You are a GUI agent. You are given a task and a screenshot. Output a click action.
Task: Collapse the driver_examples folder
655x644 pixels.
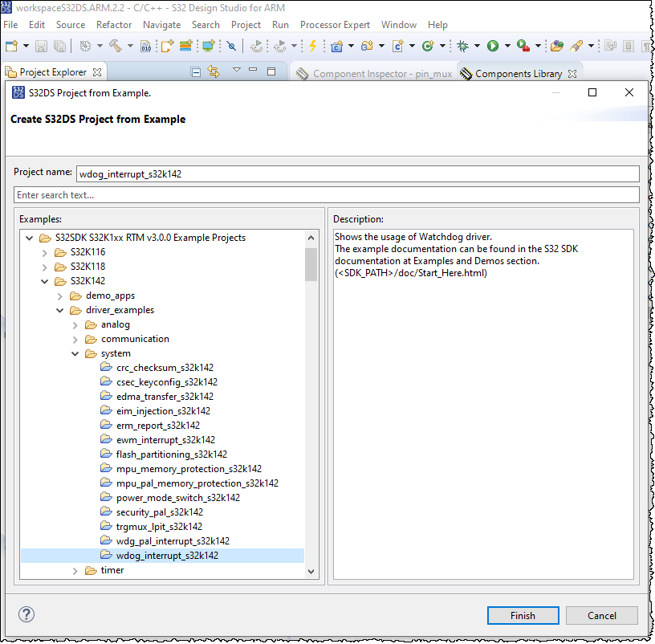(x=59, y=311)
